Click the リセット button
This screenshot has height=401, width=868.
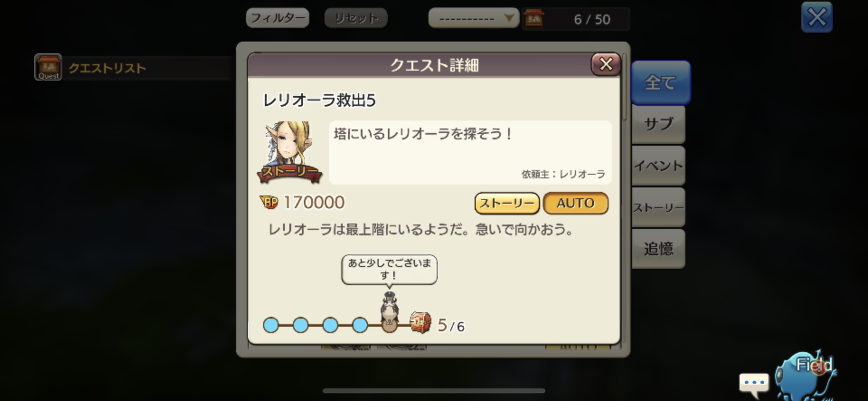pyautogui.click(x=356, y=18)
